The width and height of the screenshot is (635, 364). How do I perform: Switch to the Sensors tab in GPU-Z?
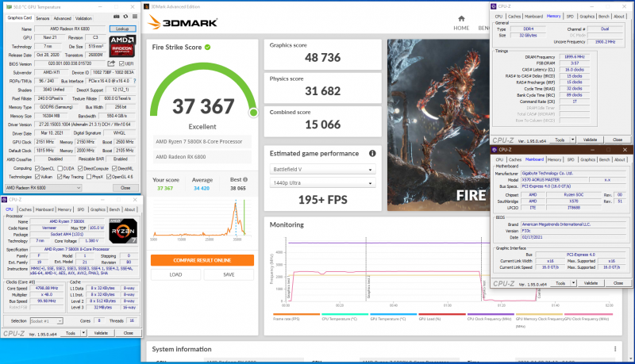(x=43, y=17)
